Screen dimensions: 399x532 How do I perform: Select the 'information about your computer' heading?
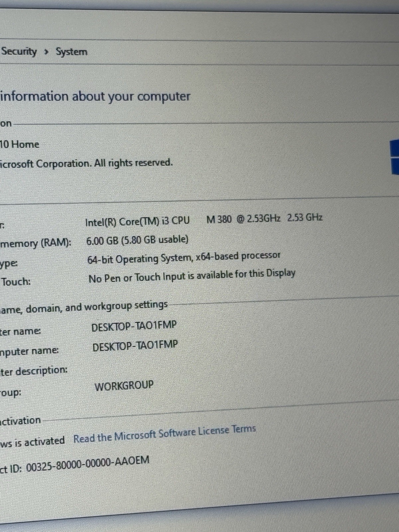pyautogui.click(x=95, y=96)
